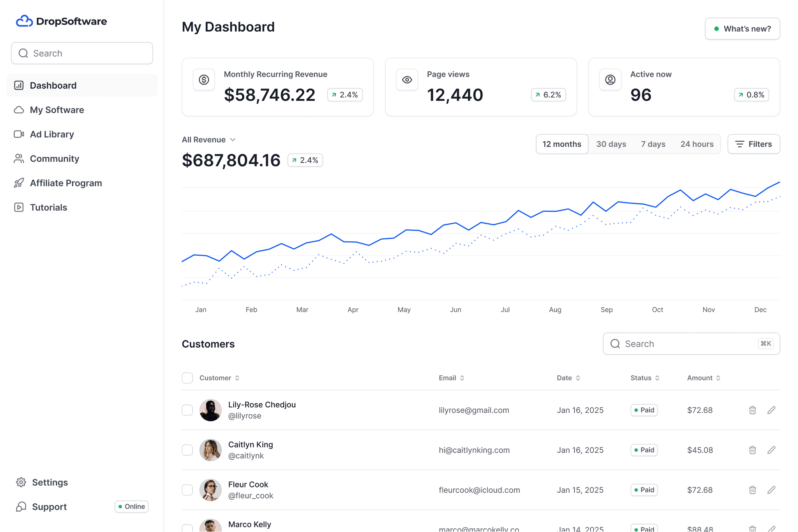The height and width of the screenshot is (532, 798).
Task: Switch the chart to 30 days
Action: click(611, 144)
